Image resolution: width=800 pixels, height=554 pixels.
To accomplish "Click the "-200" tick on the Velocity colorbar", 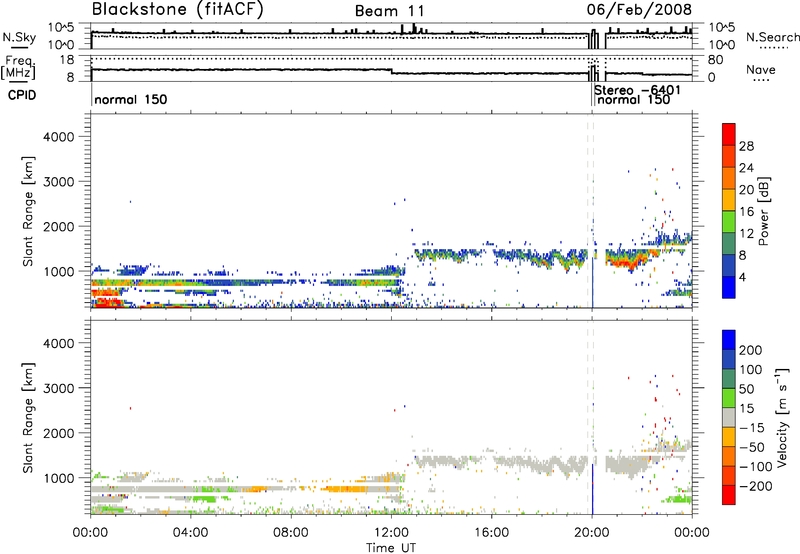I will (x=755, y=486).
